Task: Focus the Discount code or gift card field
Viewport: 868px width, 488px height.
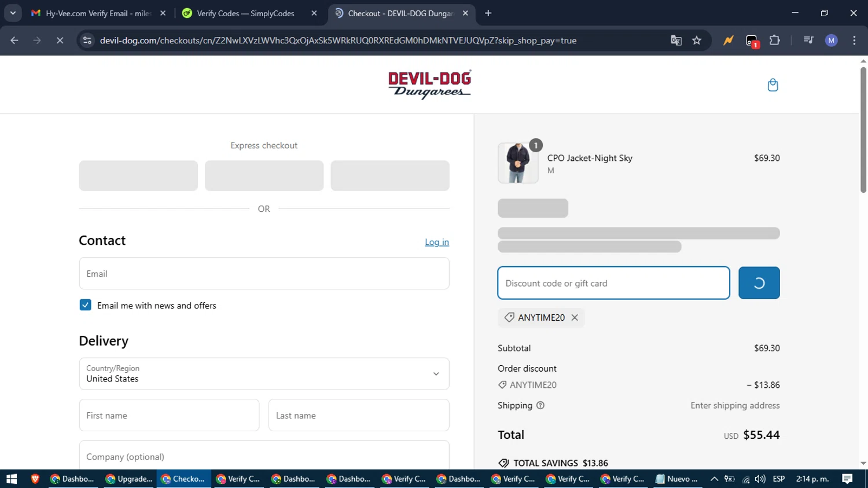Action: coord(613,283)
